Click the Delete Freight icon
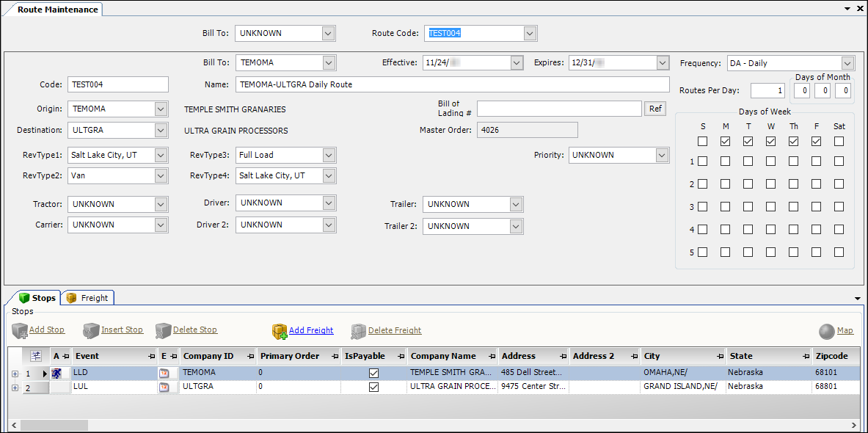The height and width of the screenshot is (433, 868). [x=358, y=332]
